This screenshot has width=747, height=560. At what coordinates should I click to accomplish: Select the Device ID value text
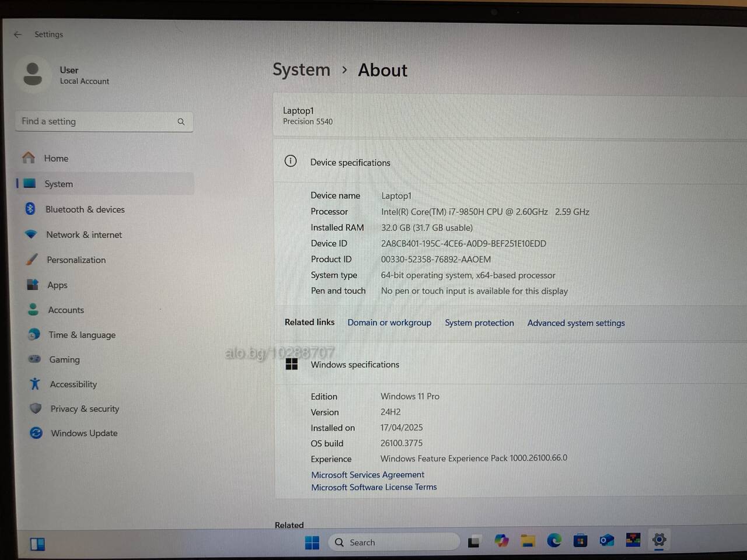click(x=464, y=243)
